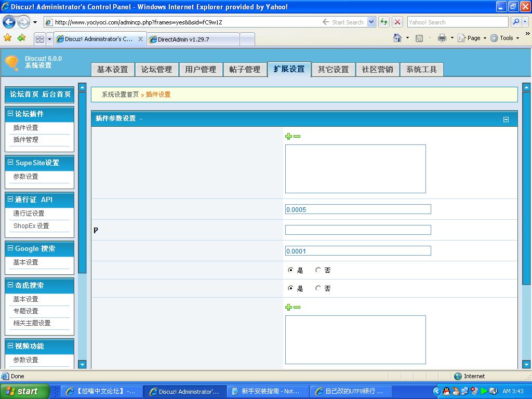532x399 pixels.
Task: Click green minus above first textarea
Action: (x=297, y=137)
